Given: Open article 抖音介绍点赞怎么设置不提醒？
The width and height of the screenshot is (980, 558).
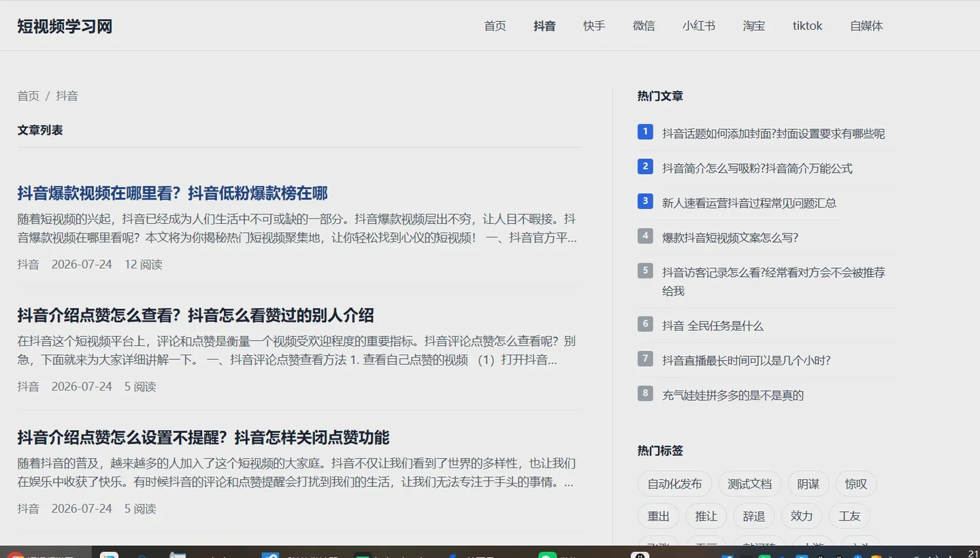Looking at the screenshot, I should [x=203, y=437].
